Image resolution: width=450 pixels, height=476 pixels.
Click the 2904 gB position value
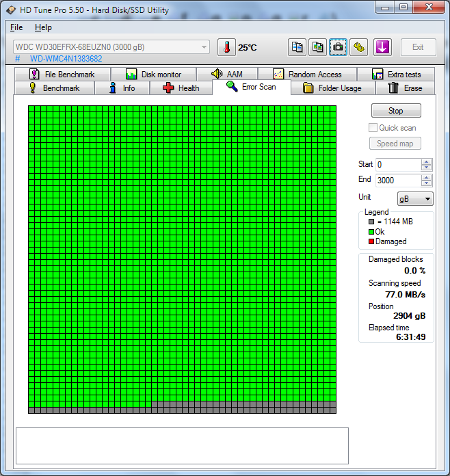(x=410, y=316)
